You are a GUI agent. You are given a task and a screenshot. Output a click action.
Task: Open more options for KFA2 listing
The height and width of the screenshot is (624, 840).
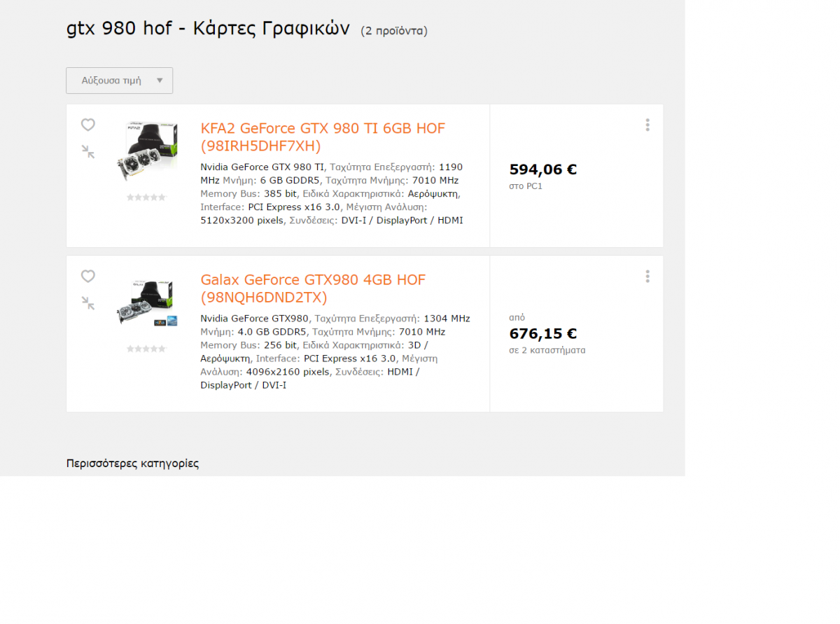point(647,125)
